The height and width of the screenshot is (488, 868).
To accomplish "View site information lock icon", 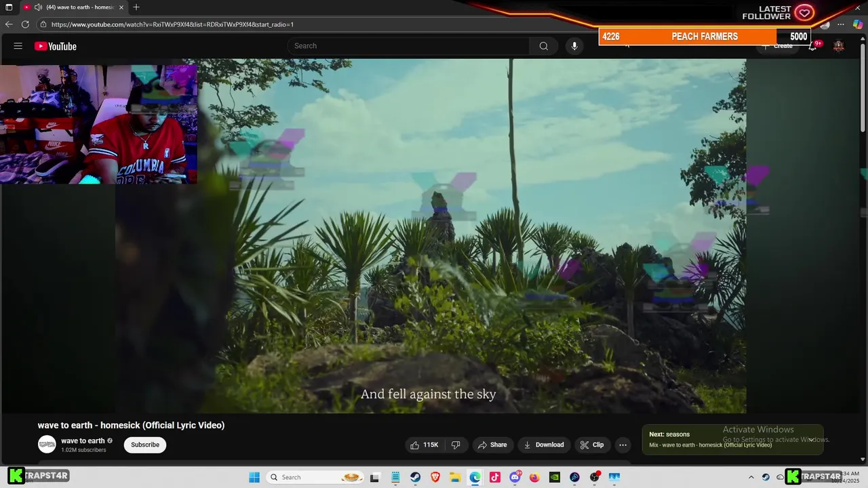I will coord(43,24).
